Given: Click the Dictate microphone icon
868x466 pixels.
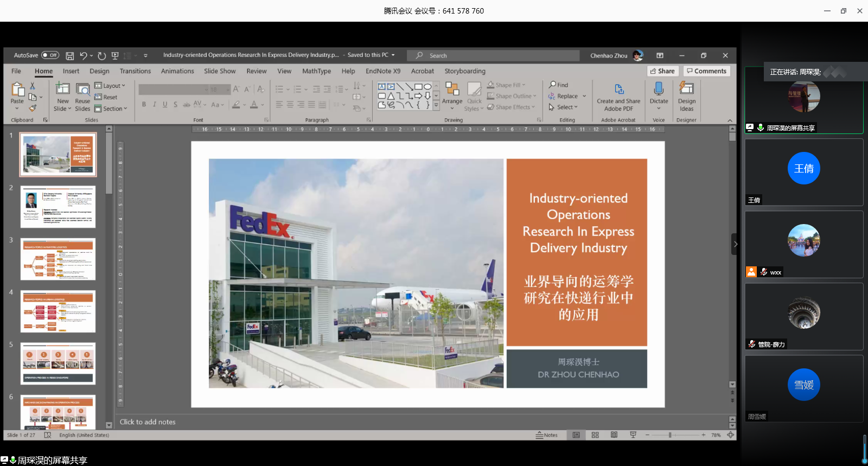Looking at the screenshot, I should 659,90.
